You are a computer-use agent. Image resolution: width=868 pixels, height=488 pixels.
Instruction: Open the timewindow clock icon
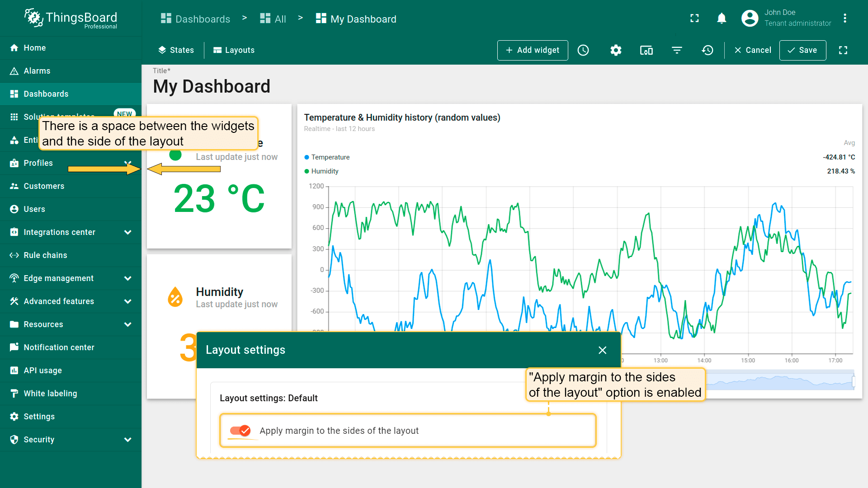coord(583,50)
